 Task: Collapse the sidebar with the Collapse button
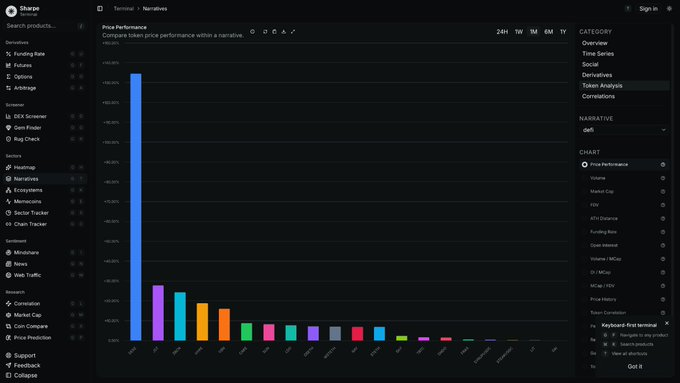pyautogui.click(x=21, y=375)
